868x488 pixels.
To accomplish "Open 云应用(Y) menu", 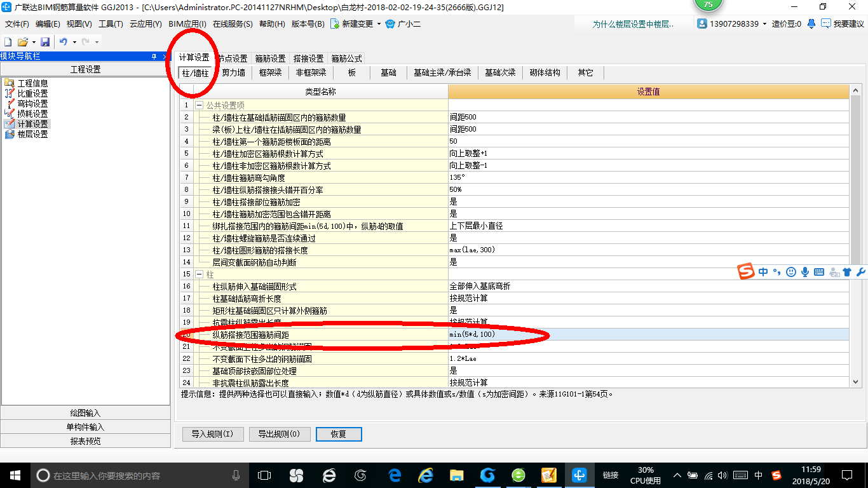I will (146, 24).
